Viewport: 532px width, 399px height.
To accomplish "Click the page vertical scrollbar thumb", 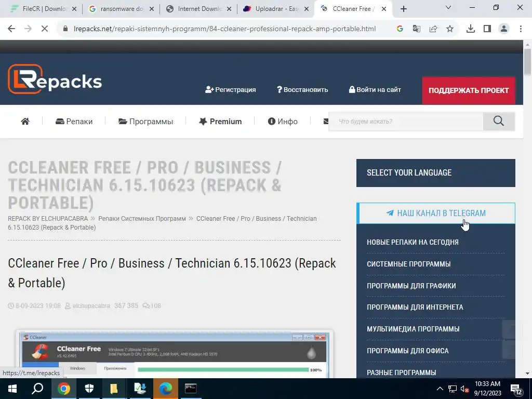I will point(527,62).
